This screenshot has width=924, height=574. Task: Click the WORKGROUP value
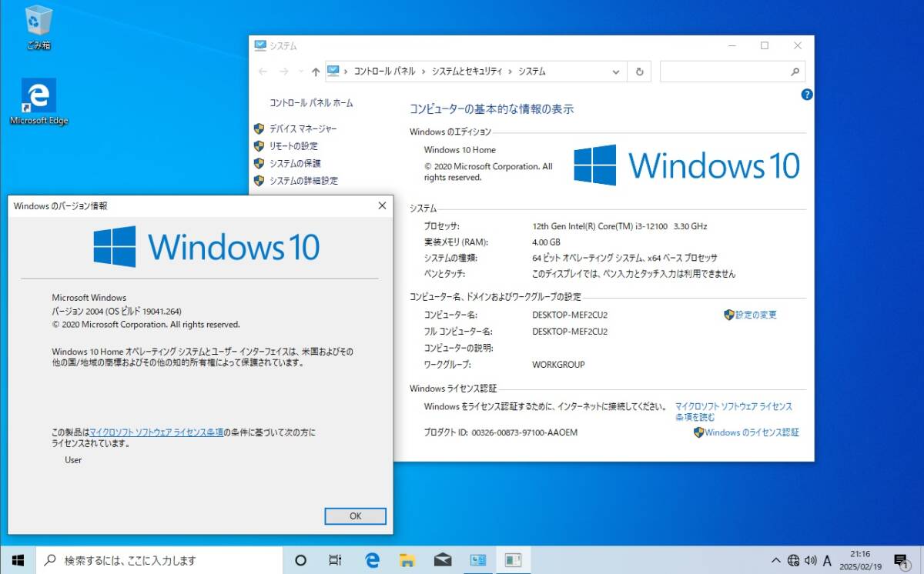(558, 365)
